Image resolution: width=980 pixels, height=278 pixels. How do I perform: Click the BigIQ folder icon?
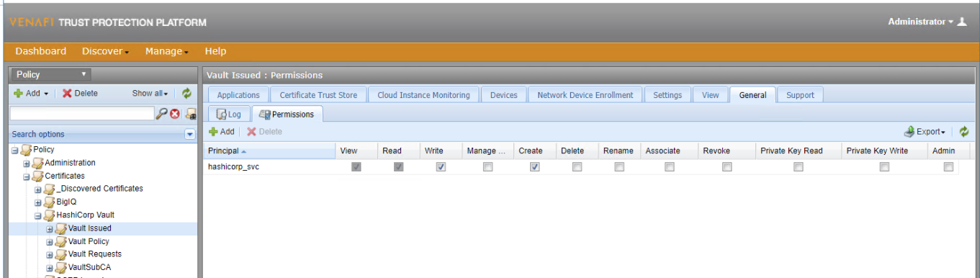49,202
